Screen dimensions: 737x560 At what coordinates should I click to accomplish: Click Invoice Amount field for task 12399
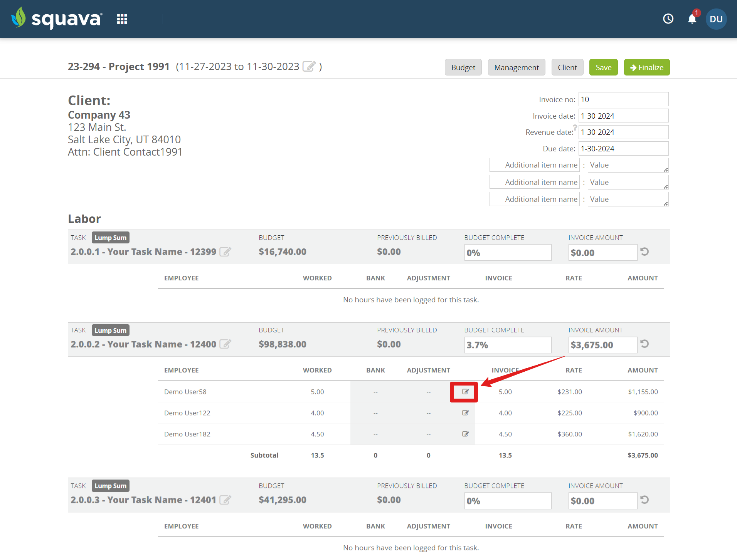click(x=602, y=253)
